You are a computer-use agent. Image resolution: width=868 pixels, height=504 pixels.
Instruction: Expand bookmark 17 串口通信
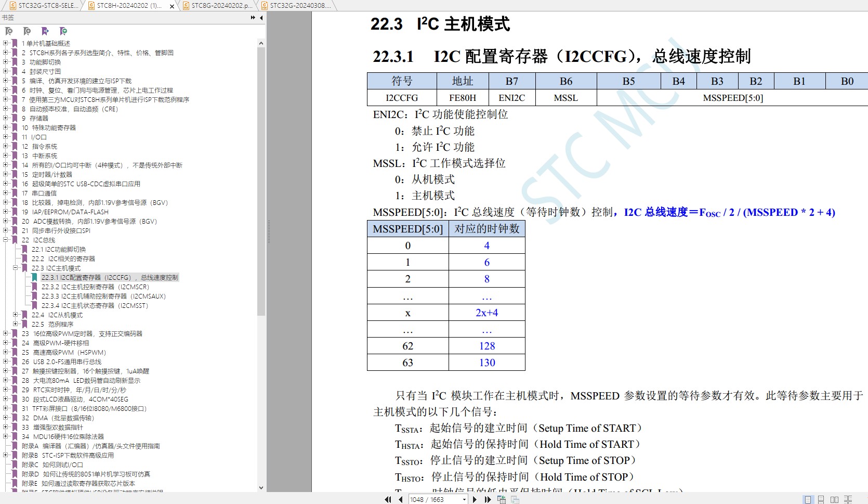(x=6, y=193)
